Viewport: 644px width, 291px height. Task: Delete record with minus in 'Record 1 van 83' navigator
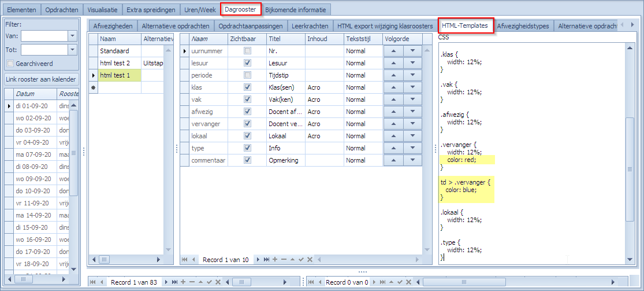pos(192,282)
